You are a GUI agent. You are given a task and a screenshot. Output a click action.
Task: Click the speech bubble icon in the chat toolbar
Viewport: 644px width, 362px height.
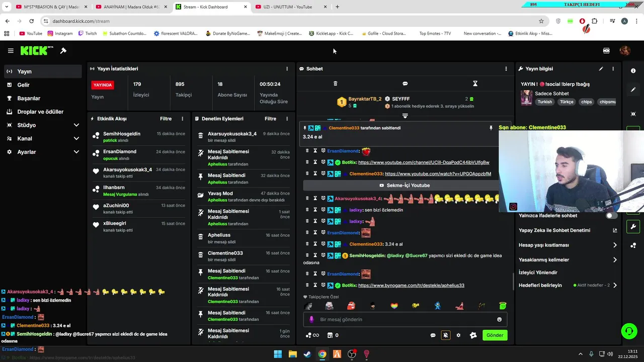point(405,83)
